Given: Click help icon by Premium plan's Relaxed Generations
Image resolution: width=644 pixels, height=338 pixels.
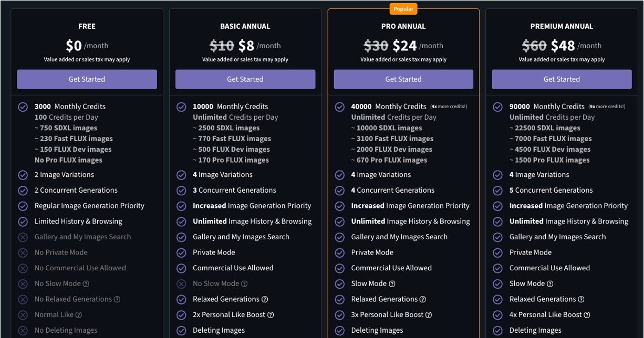Looking at the screenshot, I should [x=581, y=300].
